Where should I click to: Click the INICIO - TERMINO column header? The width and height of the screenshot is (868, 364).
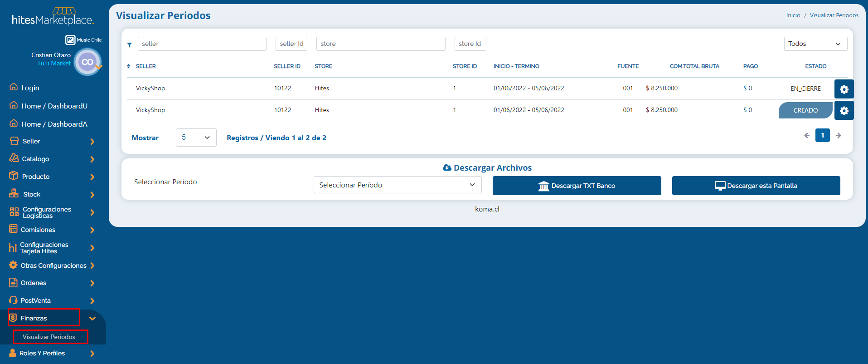click(516, 66)
